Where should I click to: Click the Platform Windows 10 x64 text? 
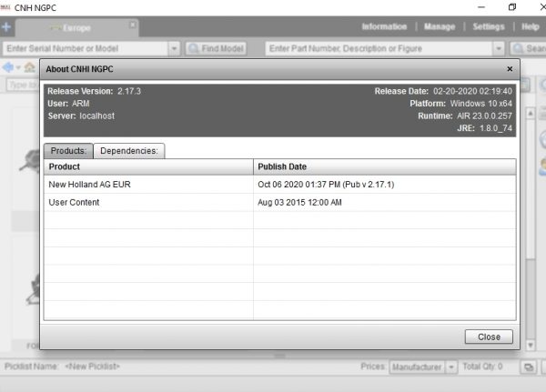[x=460, y=104]
